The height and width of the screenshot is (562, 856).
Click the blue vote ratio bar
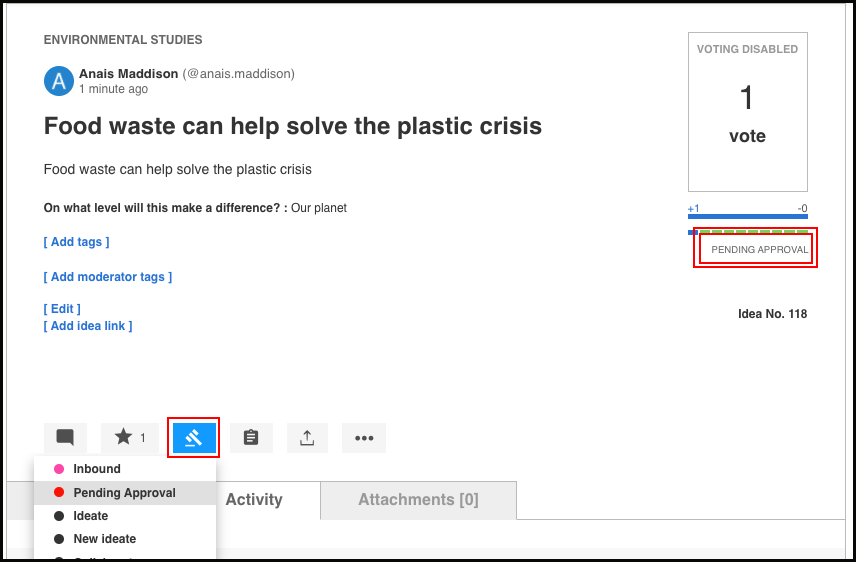click(747, 217)
